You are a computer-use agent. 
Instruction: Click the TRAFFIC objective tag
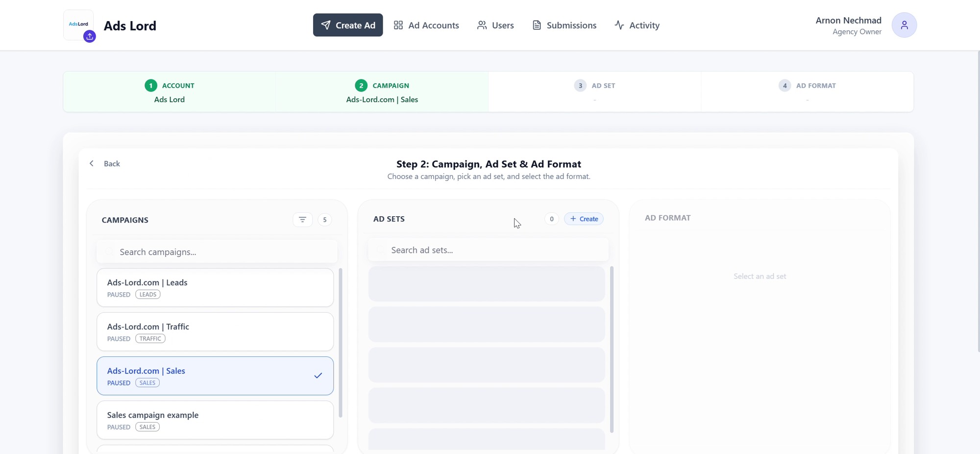pyautogui.click(x=150, y=338)
